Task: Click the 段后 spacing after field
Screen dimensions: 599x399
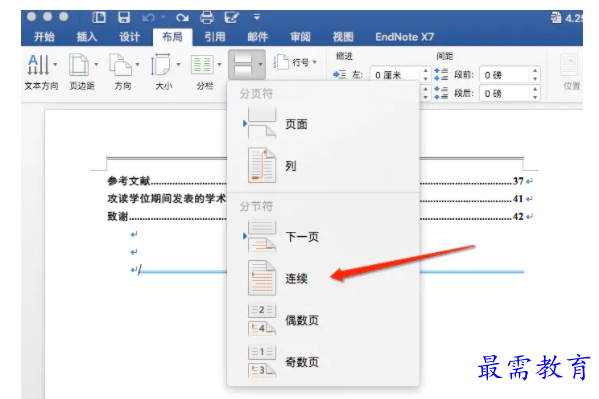Action: tap(505, 93)
